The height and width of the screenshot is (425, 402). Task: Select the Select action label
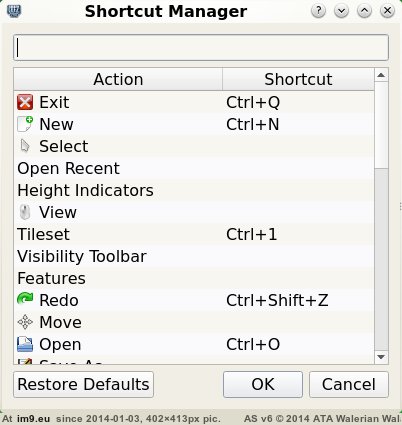click(x=64, y=146)
